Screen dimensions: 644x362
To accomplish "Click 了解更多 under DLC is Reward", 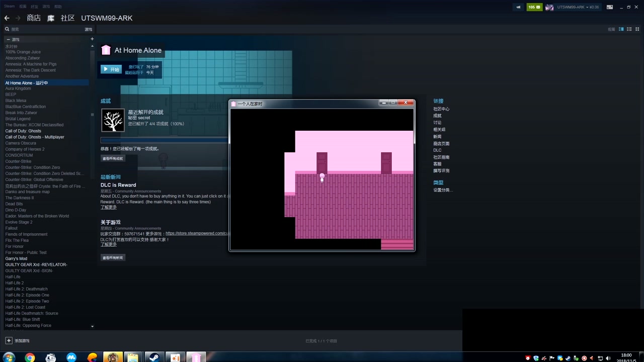I will tap(109, 207).
